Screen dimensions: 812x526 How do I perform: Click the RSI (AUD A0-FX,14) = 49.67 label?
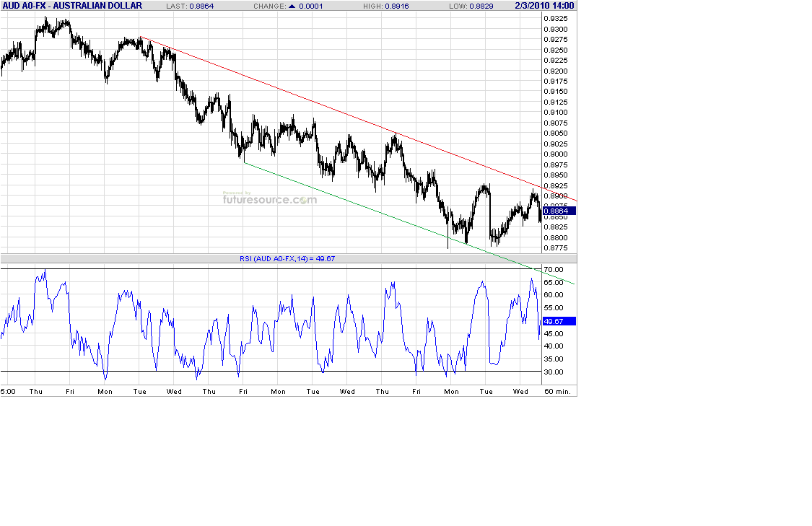(x=287, y=258)
